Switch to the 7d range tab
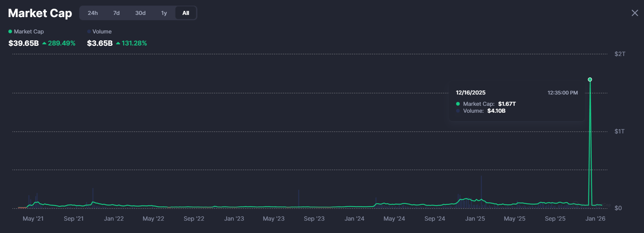The height and width of the screenshot is (233, 644). pos(116,13)
